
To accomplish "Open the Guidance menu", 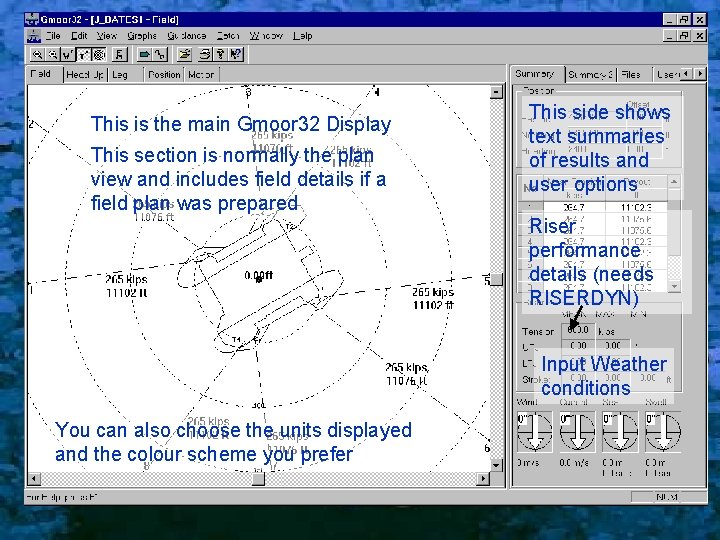I will click(x=186, y=36).
